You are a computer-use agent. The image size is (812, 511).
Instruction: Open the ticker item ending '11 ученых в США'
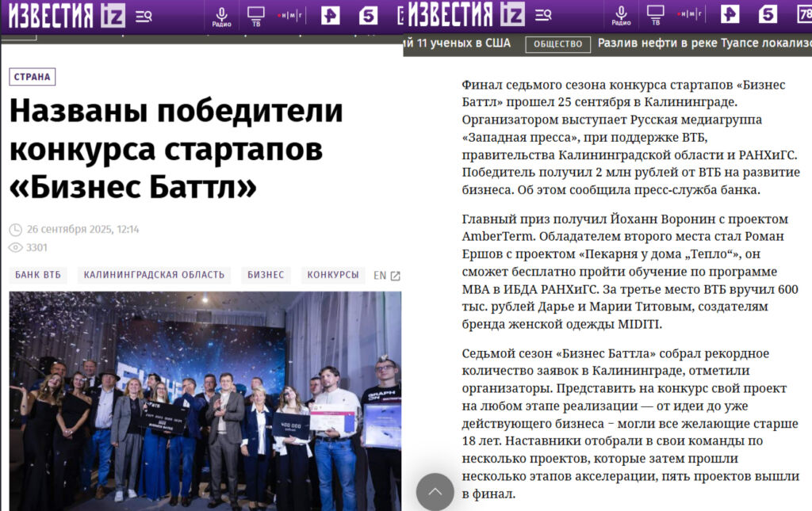pos(458,44)
